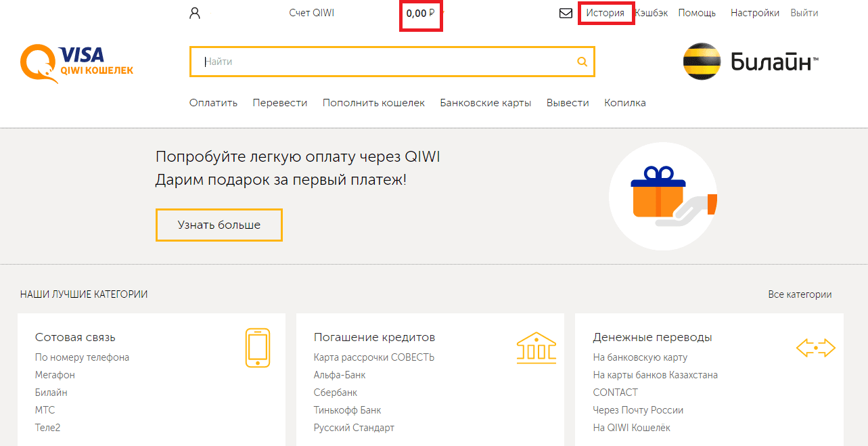This screenshot has width=868, height=446.
Task: Select Альфа-Банк loan repayment
Action: pyautogui.click(x=340, y=375)
